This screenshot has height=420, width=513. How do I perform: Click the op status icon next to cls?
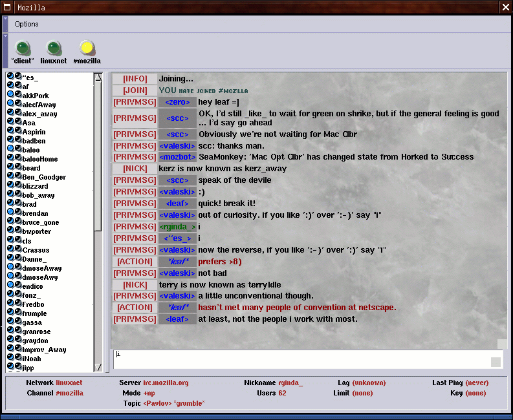10,240
